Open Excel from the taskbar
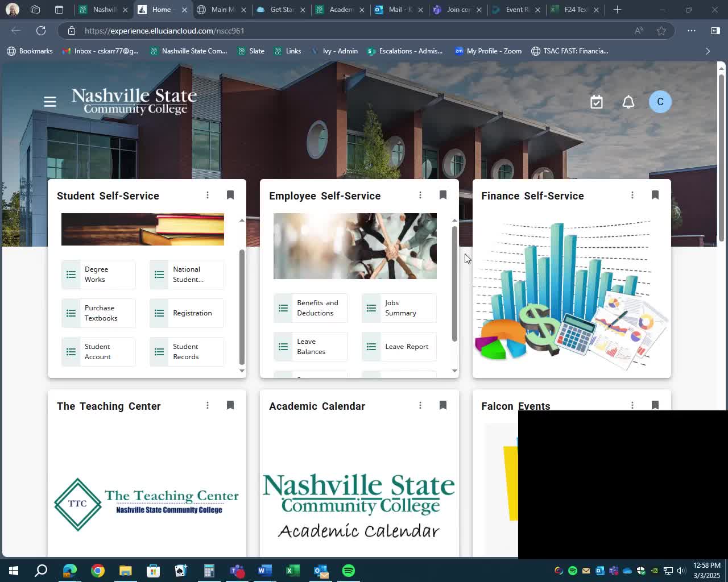This screenshot has height=582, width=728. 293,571
